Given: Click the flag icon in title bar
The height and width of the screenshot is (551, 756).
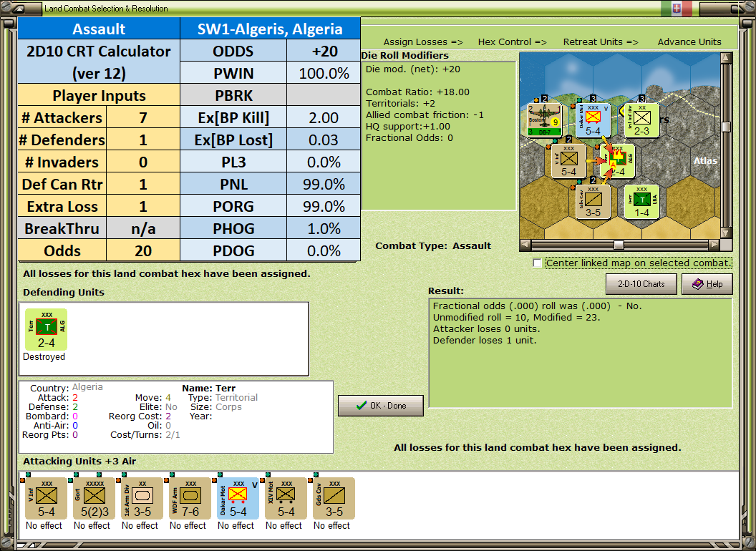Looking at the screenshot, I should (676, 8).
